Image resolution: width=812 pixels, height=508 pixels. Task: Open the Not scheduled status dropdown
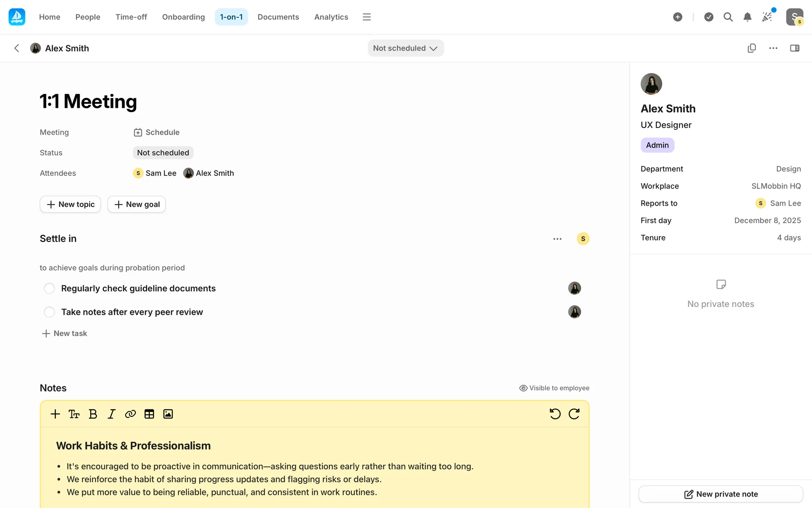(x=405, y=48)
